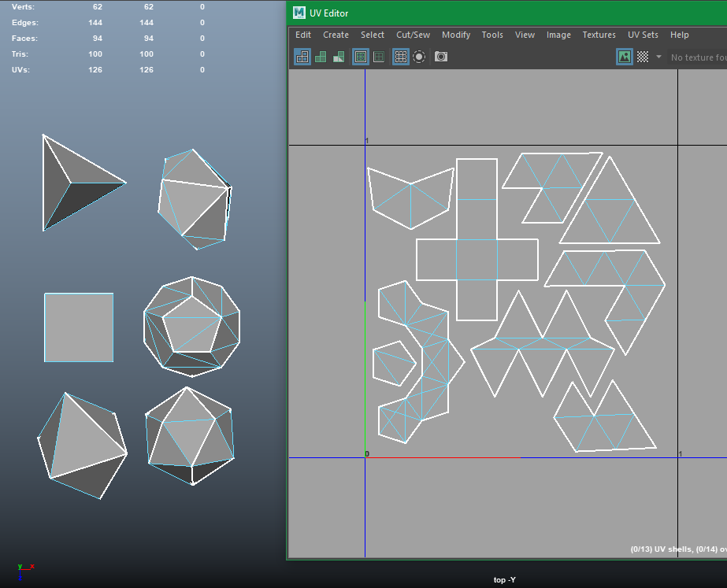Click the UV shells count status text
This screenshot has height=588, width=727.
[x=678, y=549]
